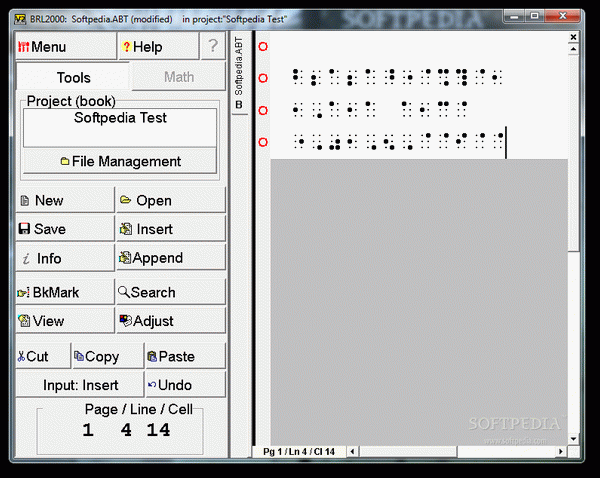
Task: Click the Softpedia Test project name field
Action: coord(120,128)
